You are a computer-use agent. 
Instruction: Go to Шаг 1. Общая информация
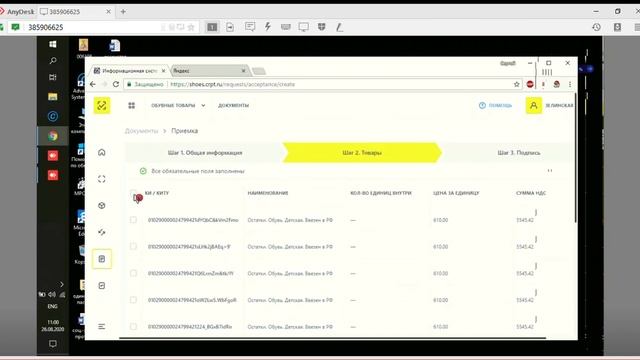tap(205, 153)
